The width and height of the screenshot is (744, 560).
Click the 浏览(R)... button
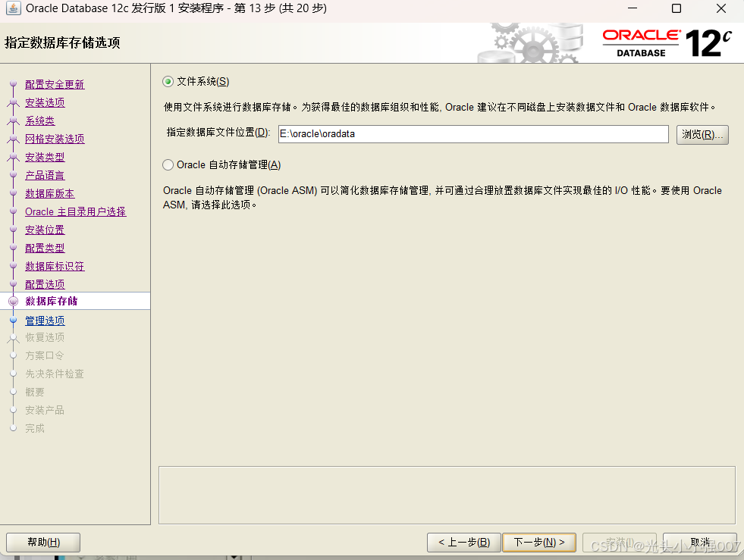click(702, 135)
